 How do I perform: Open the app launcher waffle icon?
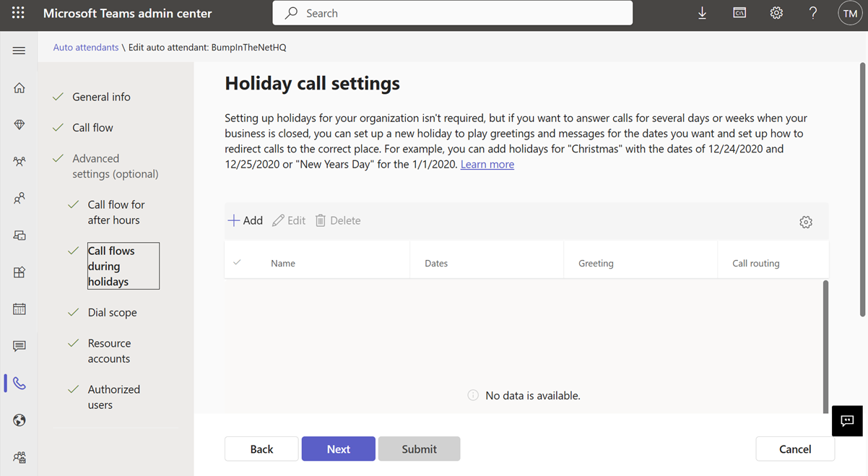pos(18,13)
